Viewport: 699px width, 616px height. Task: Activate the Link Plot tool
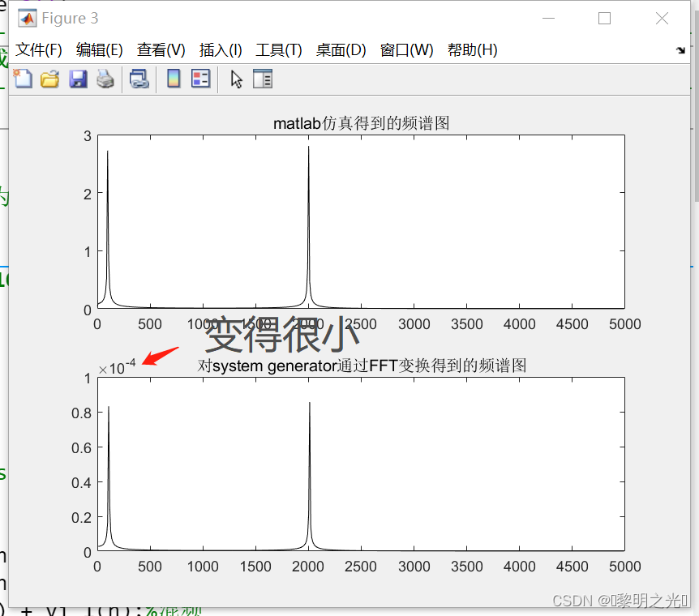139,79
